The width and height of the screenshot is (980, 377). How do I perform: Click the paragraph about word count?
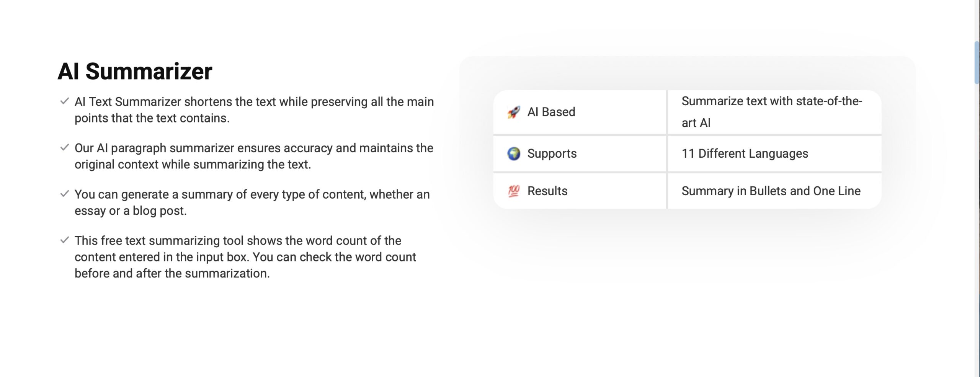[245, 257]
